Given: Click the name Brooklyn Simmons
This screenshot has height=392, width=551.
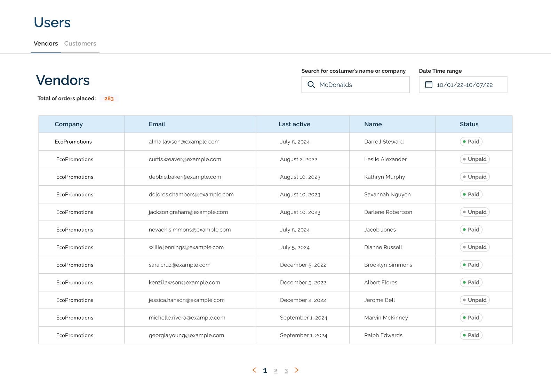Looking at the screenshot, I should [388, 265].
